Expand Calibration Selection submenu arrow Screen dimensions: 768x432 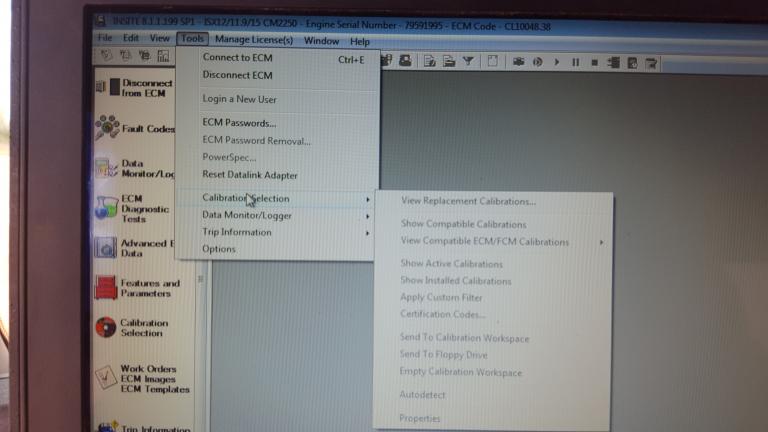[367, 199]
